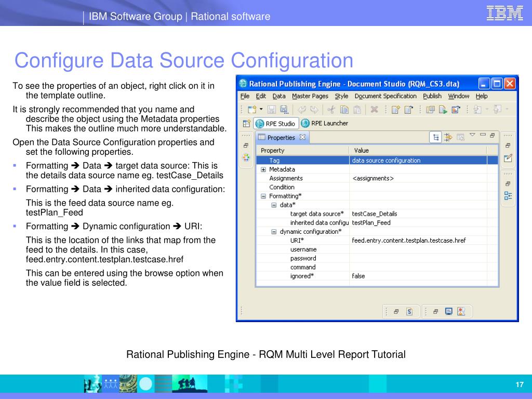Click the Save As floppy icon
This screenshot has height=399, width=532.
coord(284,109)
